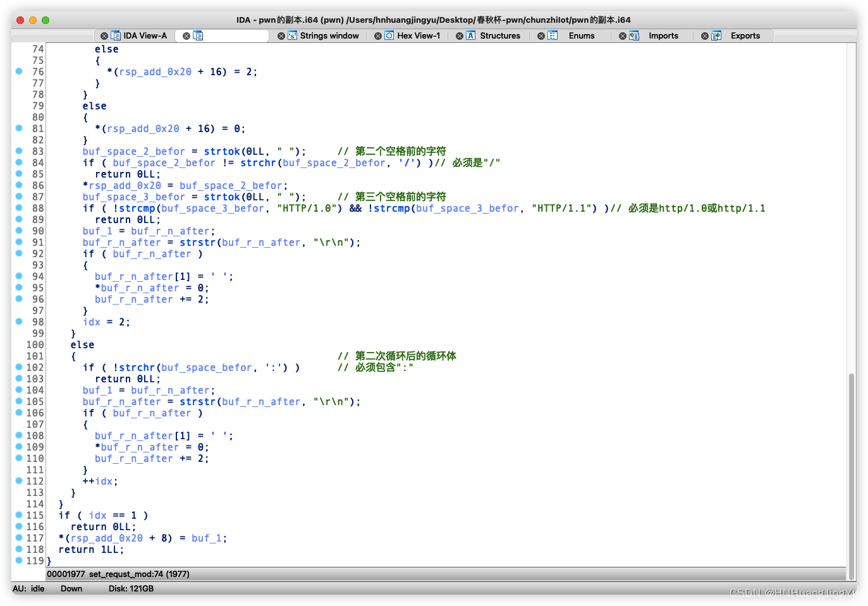Click the Exports tab icon
The width and height of the screenshot is (868, 606).
tap(716, 36)
